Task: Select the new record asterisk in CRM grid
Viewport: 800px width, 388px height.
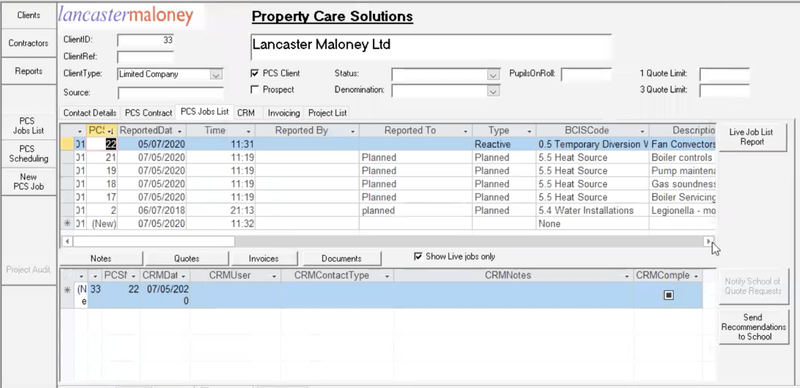Action: 67,290
